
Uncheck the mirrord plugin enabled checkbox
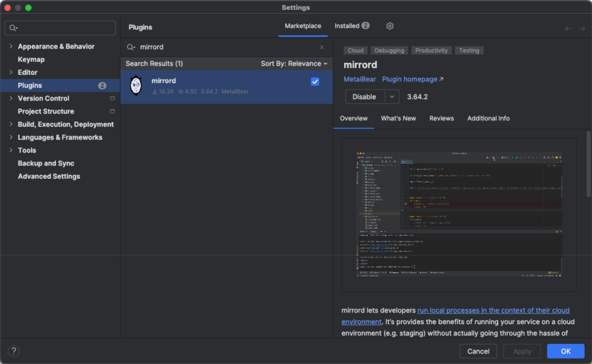point(315,81)
